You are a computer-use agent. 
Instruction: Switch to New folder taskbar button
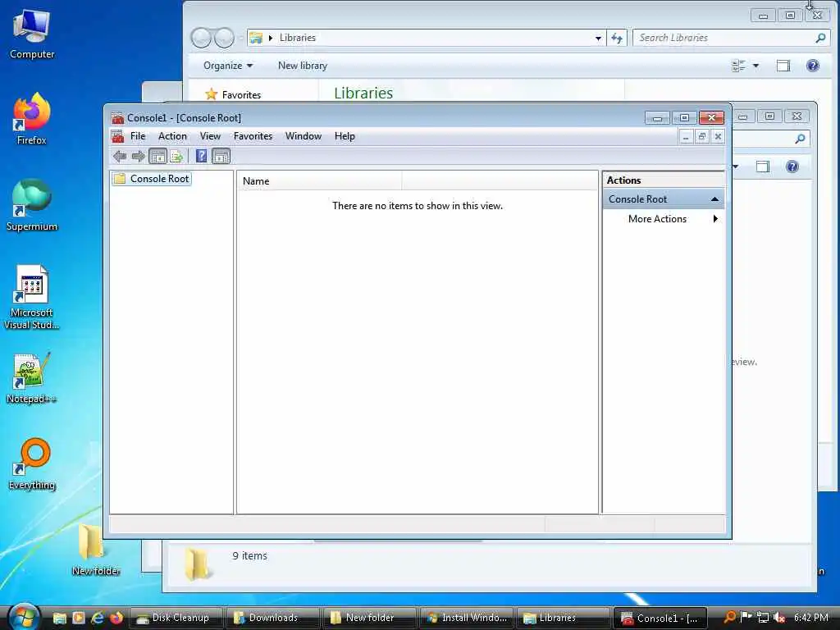click(368, 618)
